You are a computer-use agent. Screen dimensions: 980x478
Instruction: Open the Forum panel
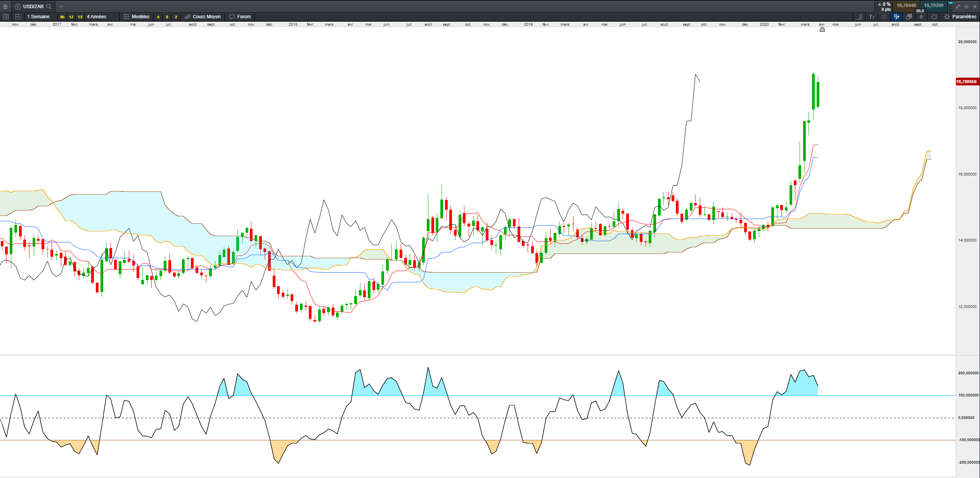(x=240, y=17)
